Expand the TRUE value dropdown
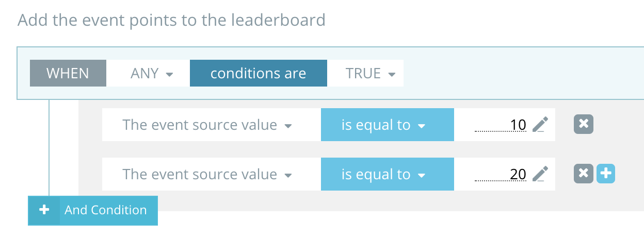Image resolution: width=644 pixels, height=239 pixels. click(x=369, y=74)
